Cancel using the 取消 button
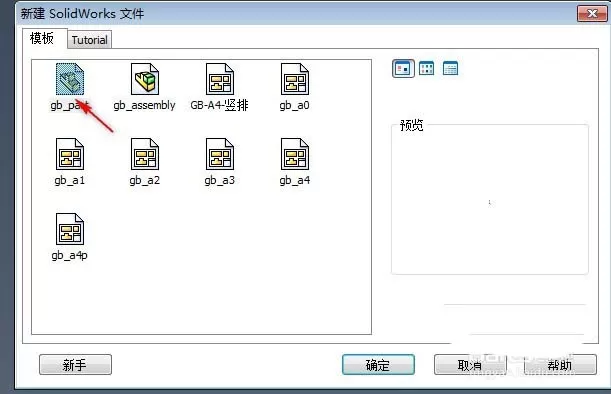611x394 pixels. [x=470, y=365]
